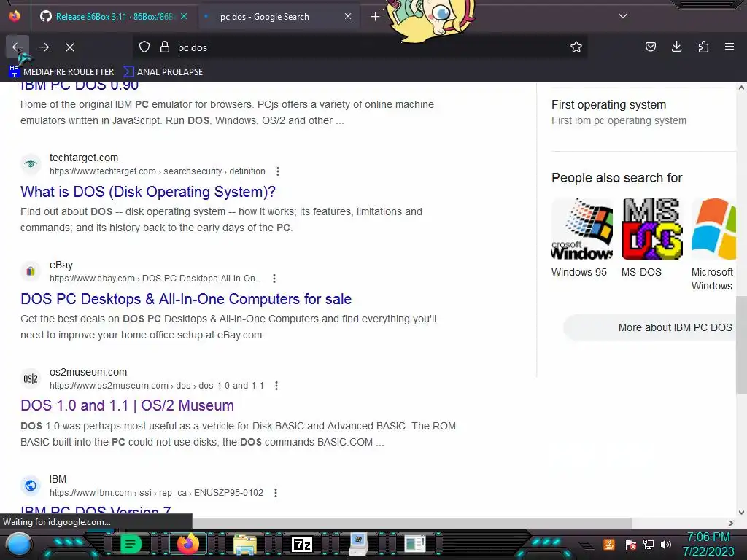Open the Save to Pocket button
The width and height of the screenshot is (747, 560).
tap(650, 47)
